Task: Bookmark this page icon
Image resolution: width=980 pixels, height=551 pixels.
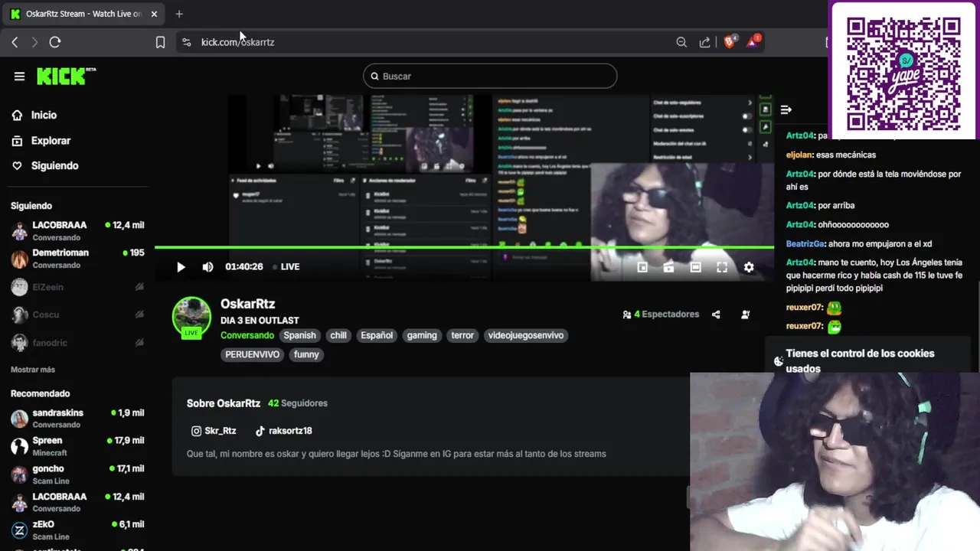Action: click(160, 42)
